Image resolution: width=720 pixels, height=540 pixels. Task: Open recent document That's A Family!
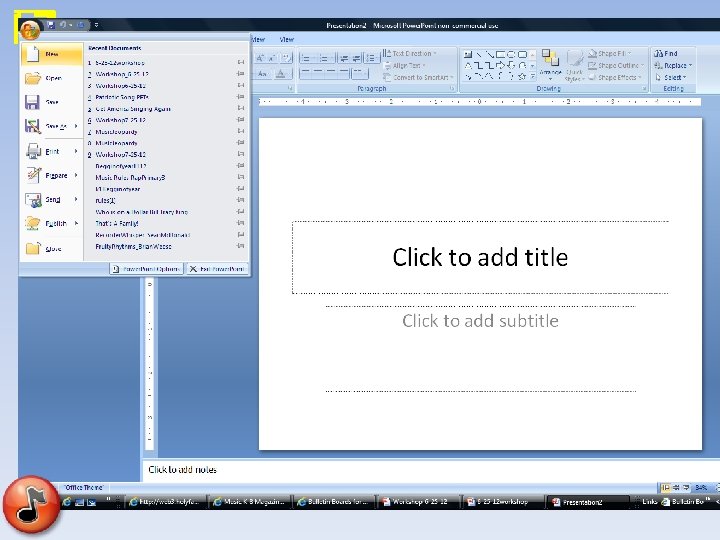coord(117,223)
